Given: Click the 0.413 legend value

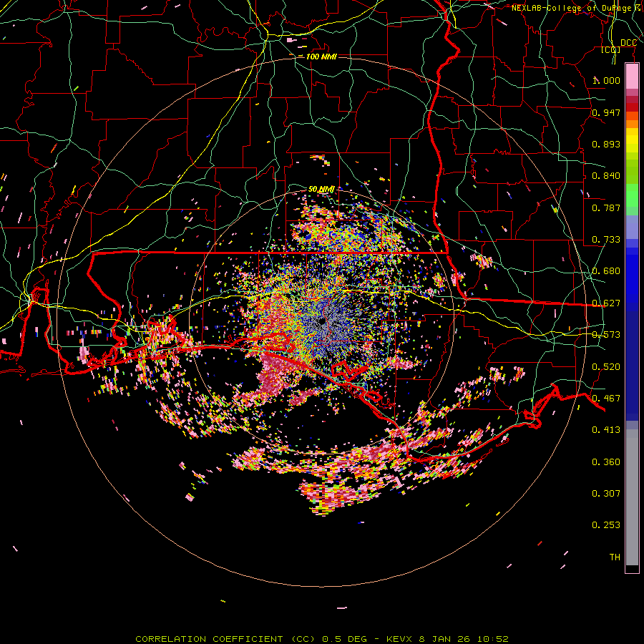Looking at the screenshot, I should click(606, 430).
